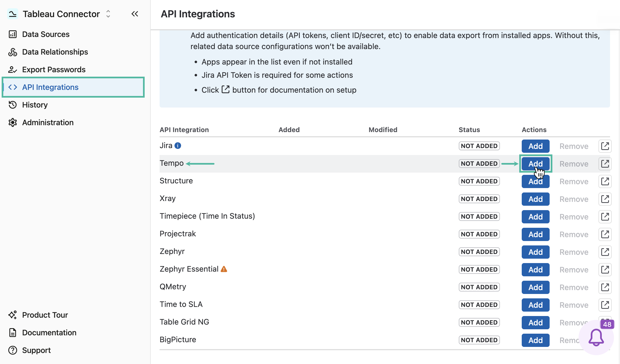The height and width of the screenshot is (364, 620).
Task: Click the Administration gear icon
Action: [13, 122]
